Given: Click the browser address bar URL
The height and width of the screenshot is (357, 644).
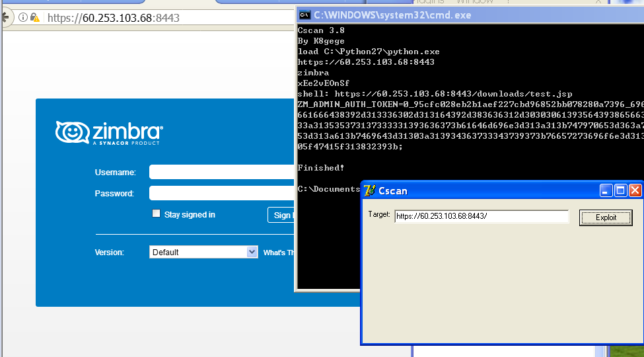Looking at the screenshot, I should [x=114, y=18].
